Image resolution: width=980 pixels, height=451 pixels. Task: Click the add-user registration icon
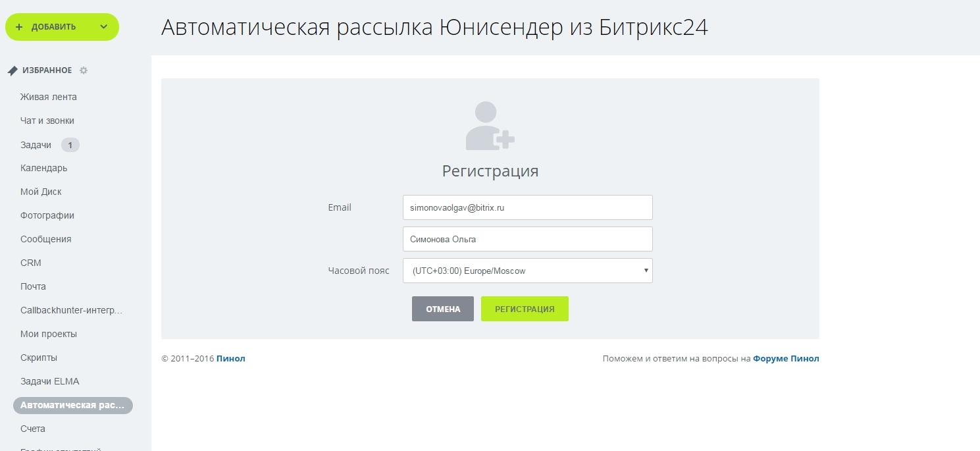pos(490,126)
